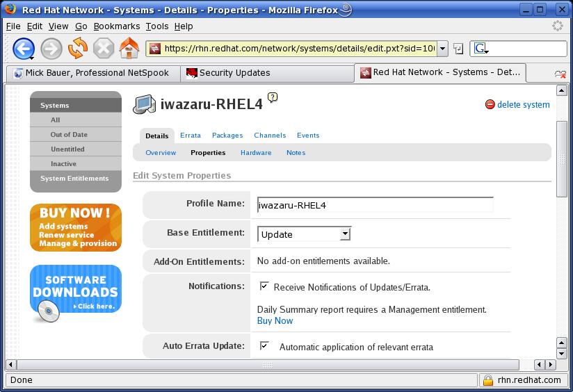The height and width of the screenshot is (392, 573).
Task: Click the search engine icon in search box
Action: point(480,49)
